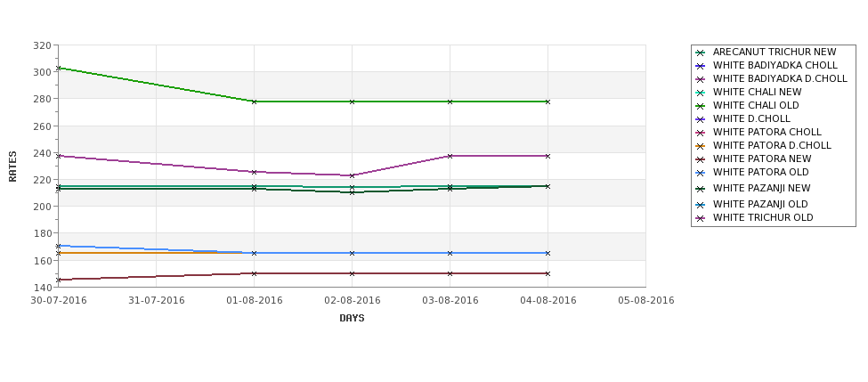Click the blue line's data point at 03-08-2016
The height and width of the screenshot is (382, 868).
[450, 253]
